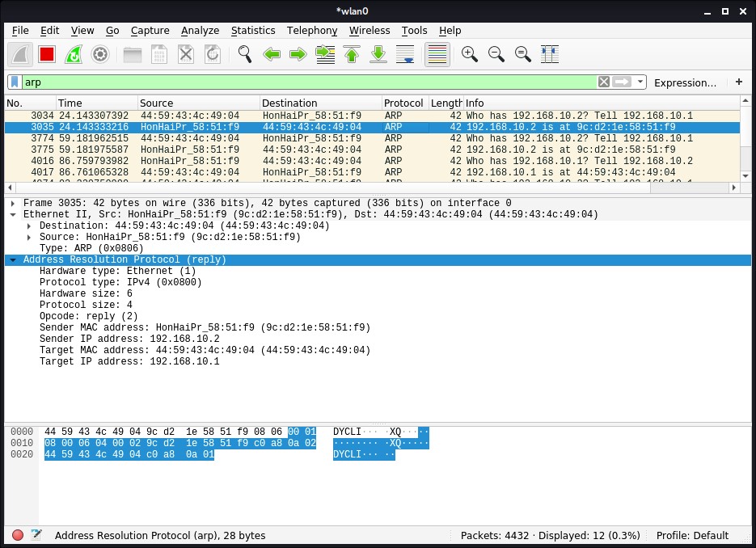The image size is (756, 548).
Task: Close this capture file icon
Action: tap(186, 54)
